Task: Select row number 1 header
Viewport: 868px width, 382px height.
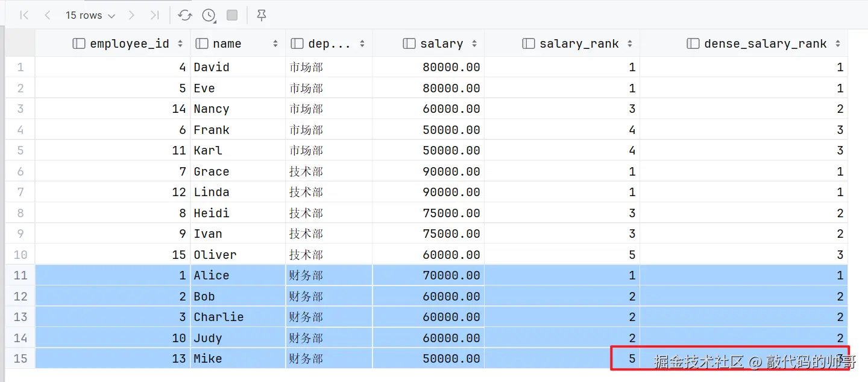Action: pyautogui.click(x=20, y=67)
